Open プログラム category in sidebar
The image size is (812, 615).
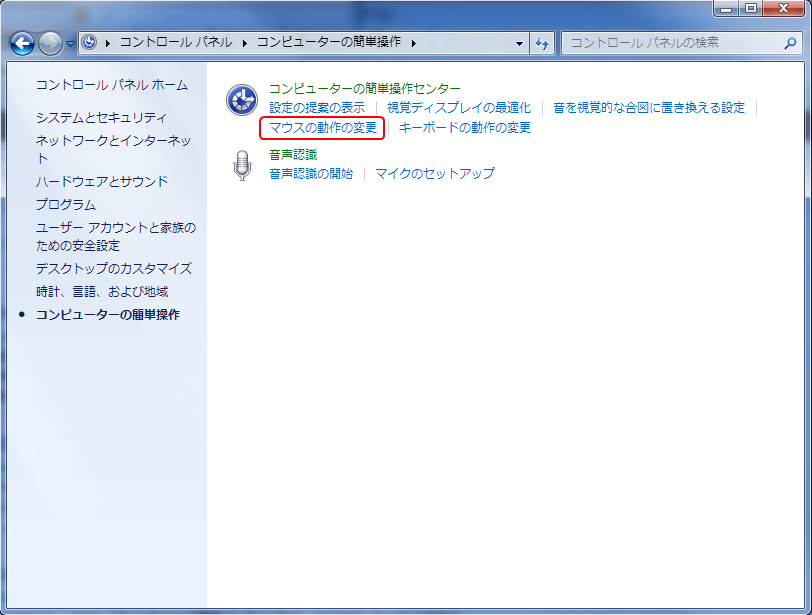click(66, 204)
